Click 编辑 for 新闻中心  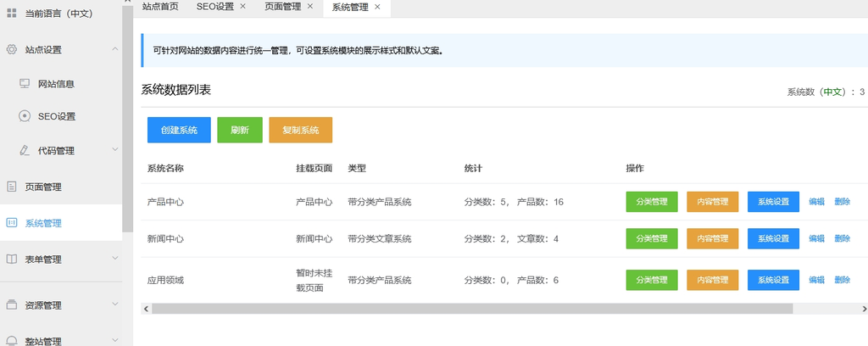pos(816,238)
